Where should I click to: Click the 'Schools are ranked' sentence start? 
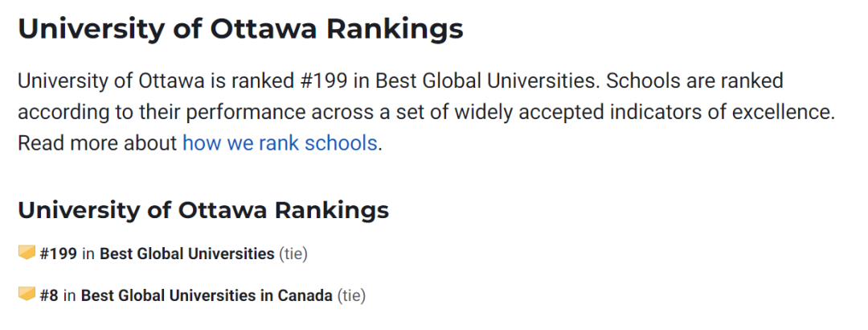point(695,81)
